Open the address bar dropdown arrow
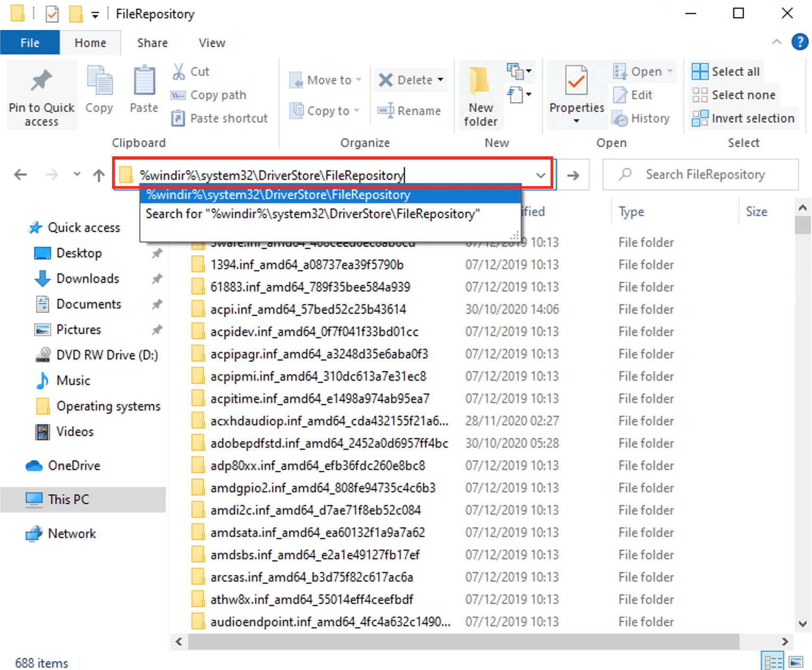The height and width of the screenshot is (670, 812). click(x=540, y=175)
